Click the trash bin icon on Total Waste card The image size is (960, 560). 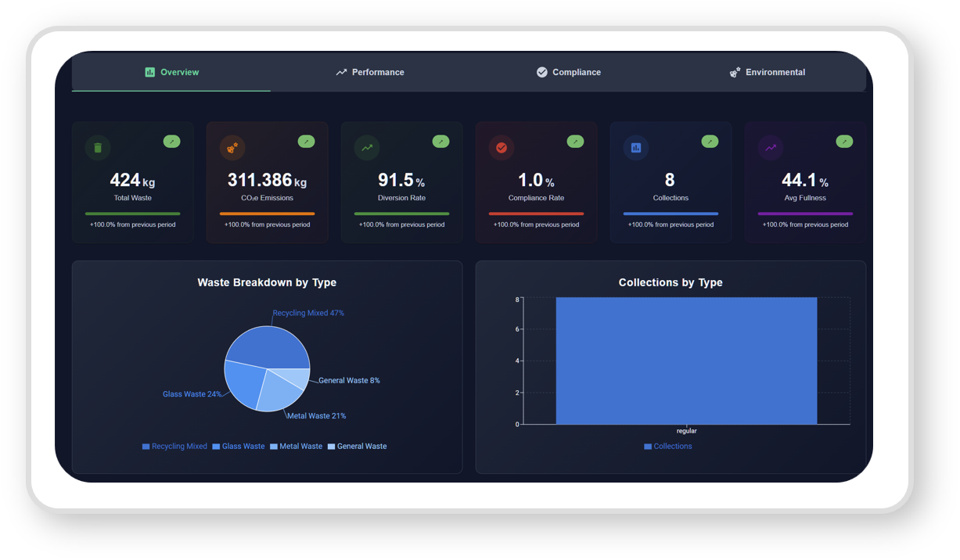tap(98, 148)
